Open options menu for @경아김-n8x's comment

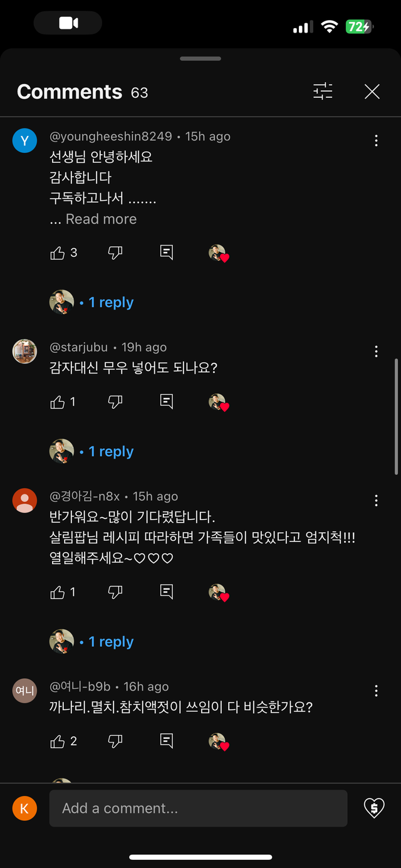point(376,501)
